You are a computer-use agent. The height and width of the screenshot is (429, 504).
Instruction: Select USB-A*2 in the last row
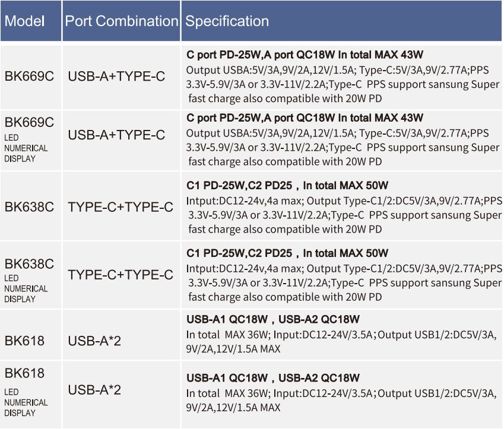94,390
